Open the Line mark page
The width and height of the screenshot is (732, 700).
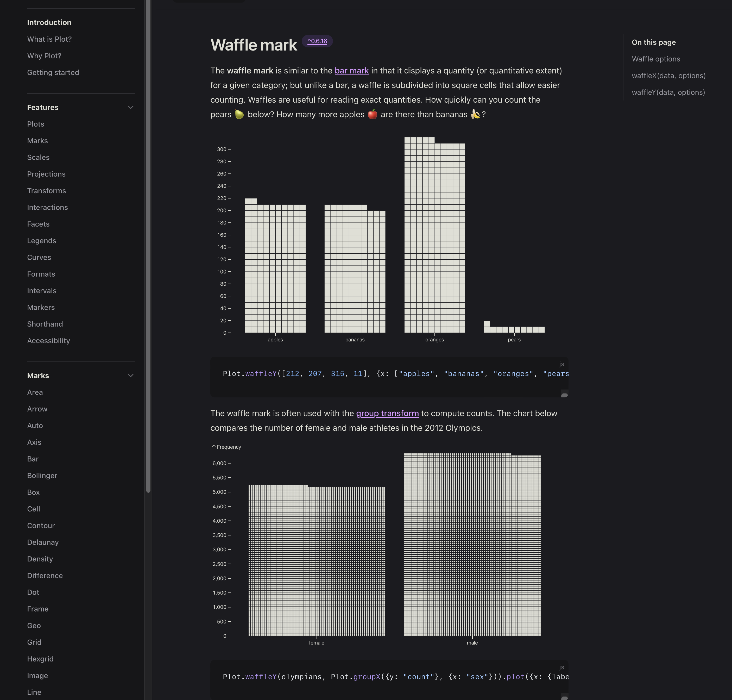34,692
